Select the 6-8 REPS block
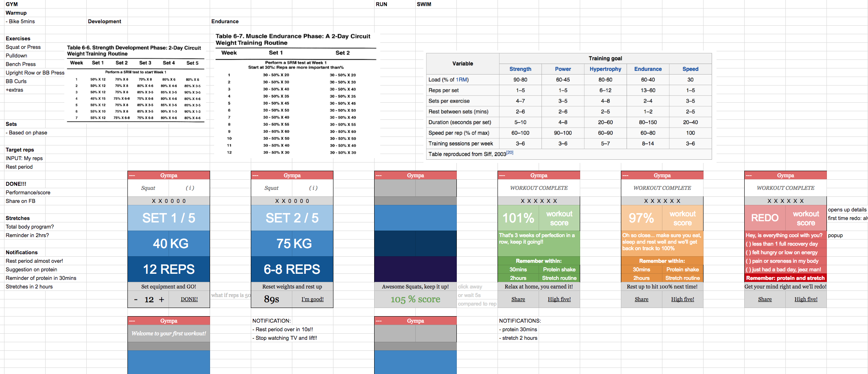Screen dimensions: 868x374 tap(292, 269)
